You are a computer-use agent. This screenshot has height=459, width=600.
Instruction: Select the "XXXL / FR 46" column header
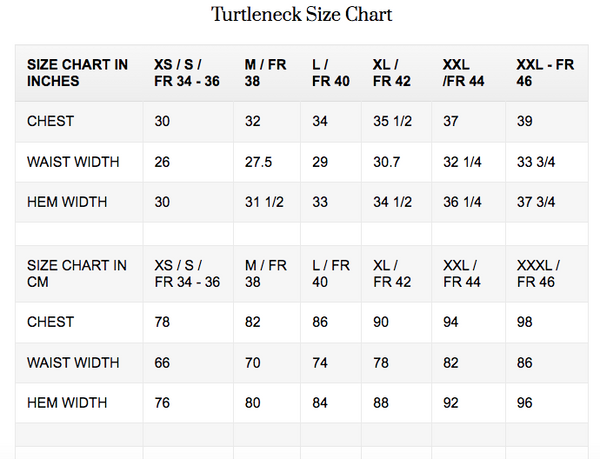click(x=538, y=274)
